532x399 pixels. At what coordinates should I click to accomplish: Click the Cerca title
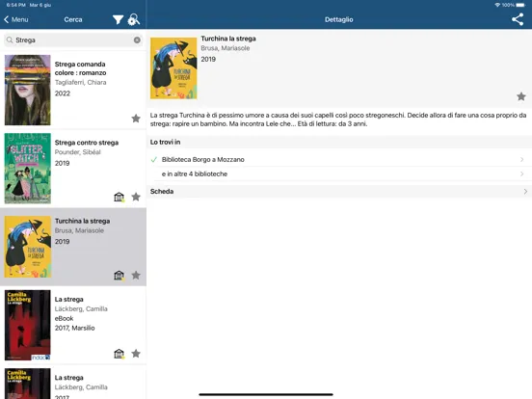[73, 19]
